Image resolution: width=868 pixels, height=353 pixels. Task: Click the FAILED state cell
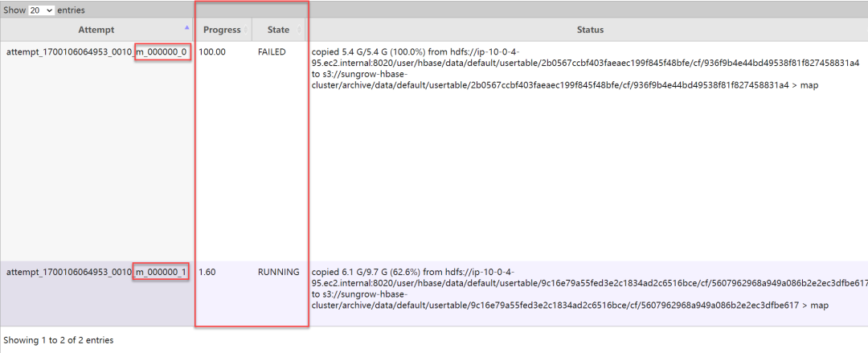272,52
